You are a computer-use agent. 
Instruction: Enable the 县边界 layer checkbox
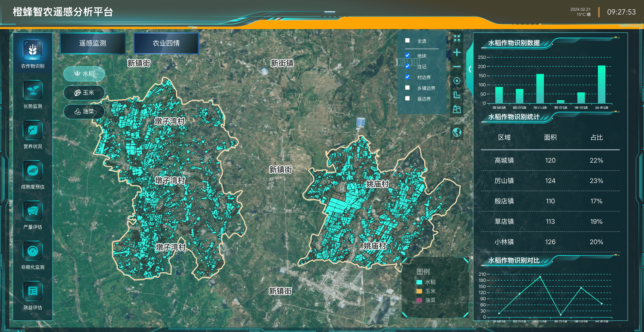tap(407, 98)
